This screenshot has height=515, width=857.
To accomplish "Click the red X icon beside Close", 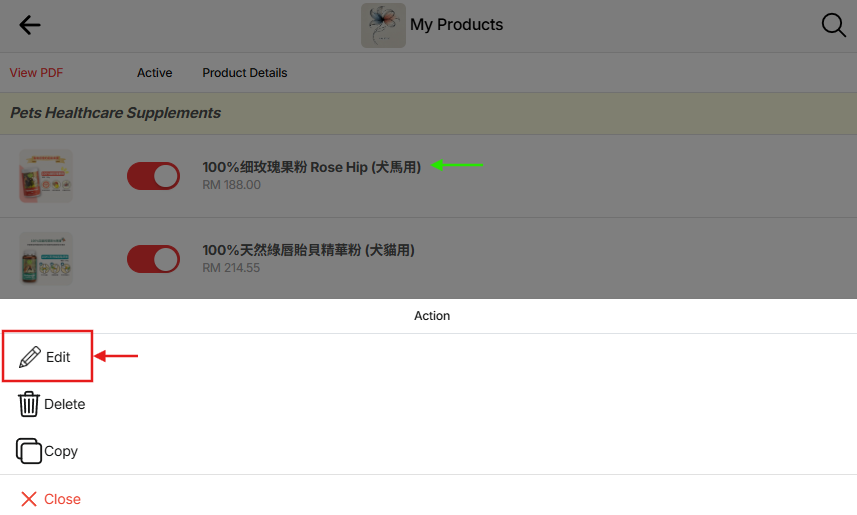I will (29, 499).
